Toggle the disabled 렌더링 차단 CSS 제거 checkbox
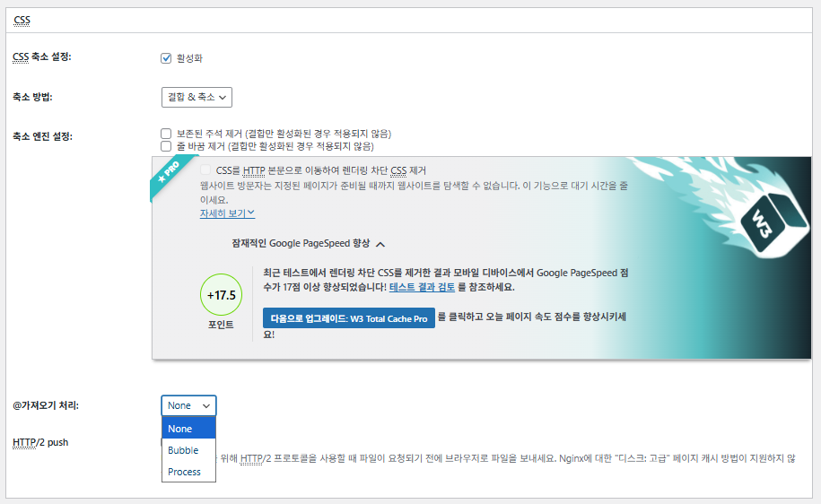821x504 pixels. click(205, 170)
